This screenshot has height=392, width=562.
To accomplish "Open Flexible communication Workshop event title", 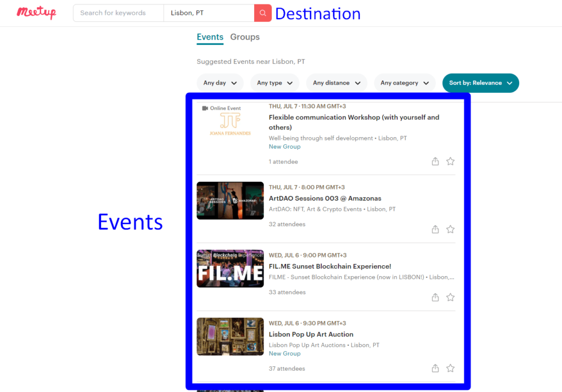I will pyautogui.click(x=354, y=122).
